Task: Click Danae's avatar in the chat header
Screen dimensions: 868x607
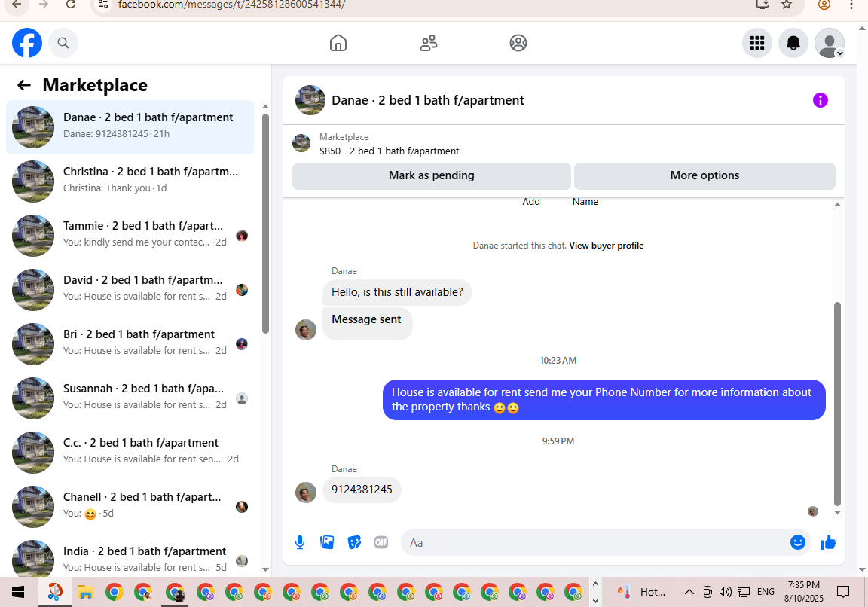Action: (x=310, y=100)
